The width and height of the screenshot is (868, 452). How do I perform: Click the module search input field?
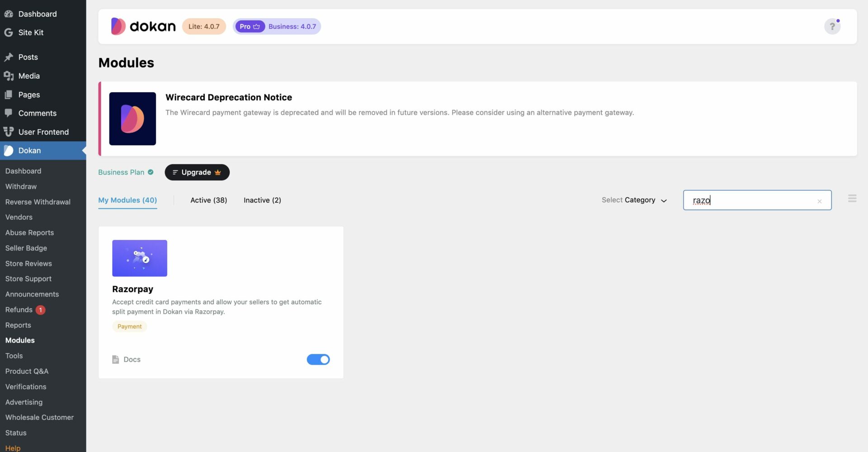click(x=750, y=200)
